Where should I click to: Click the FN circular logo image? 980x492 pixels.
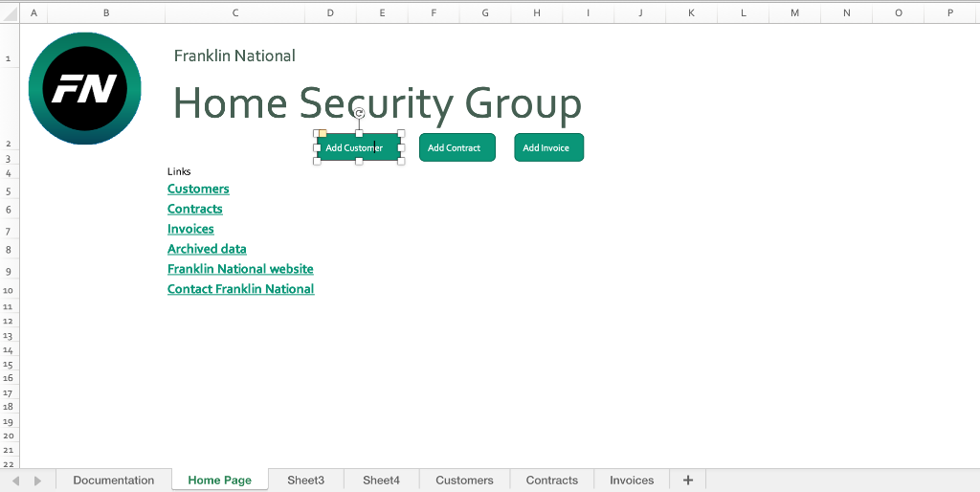[85, 88]
